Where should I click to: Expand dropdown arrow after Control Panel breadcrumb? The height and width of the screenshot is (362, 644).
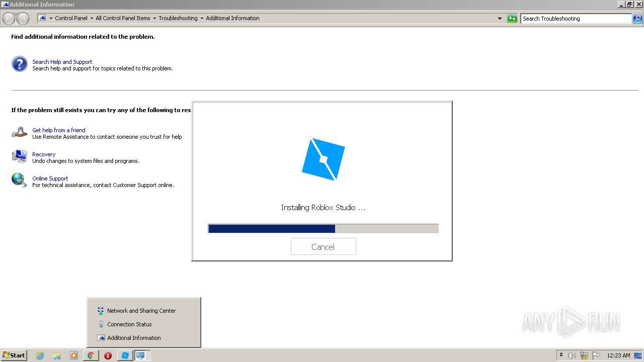92,18
